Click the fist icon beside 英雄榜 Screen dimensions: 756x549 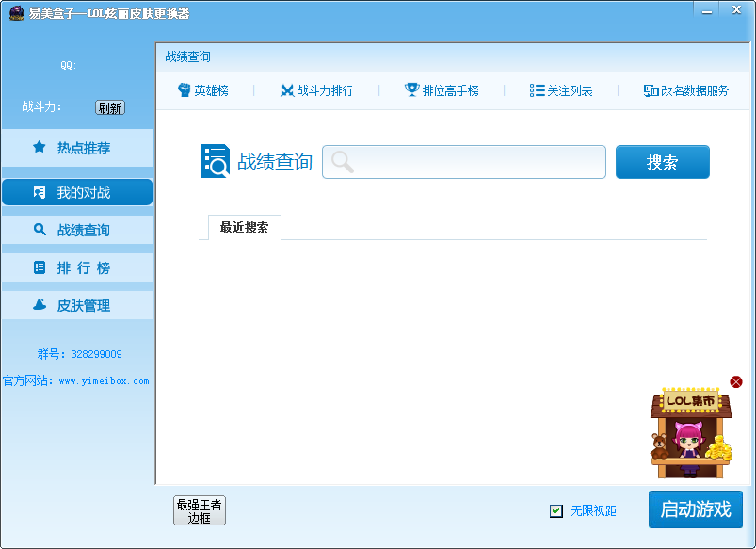tap(184, 90)
